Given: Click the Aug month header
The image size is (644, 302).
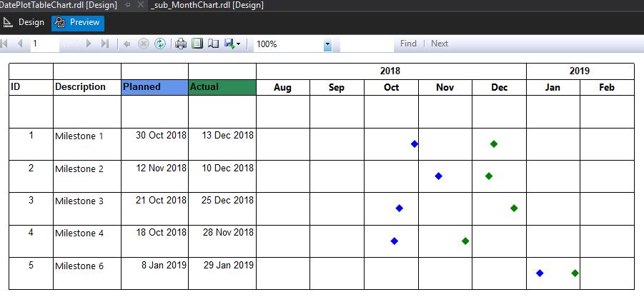Looking at the screenshot, I should click(x=283, y=88).
